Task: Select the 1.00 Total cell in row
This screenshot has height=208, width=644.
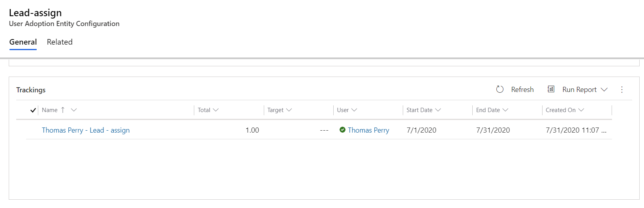Action: (x=229, y=130)
